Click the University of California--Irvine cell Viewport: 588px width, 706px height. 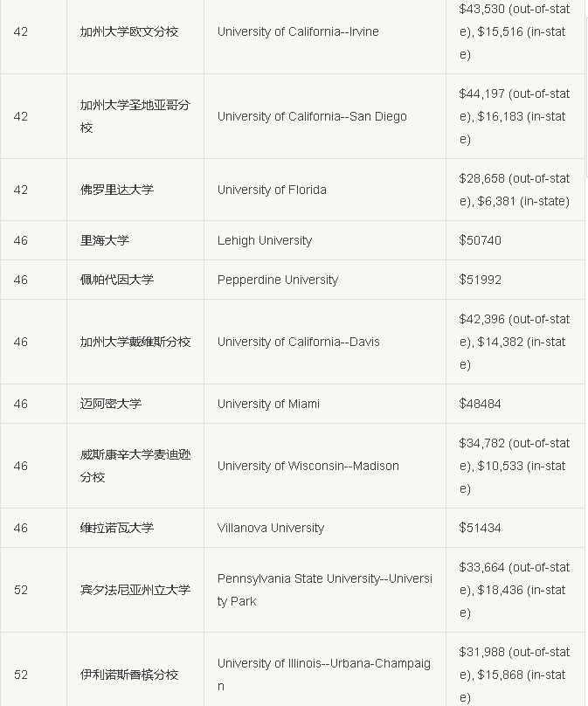pyautogui.click(x=298, y=31)
